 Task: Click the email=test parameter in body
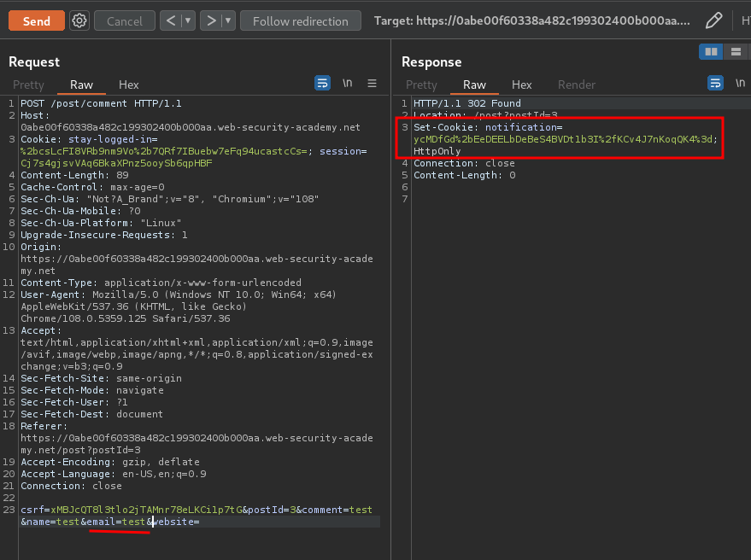[116, 522]
